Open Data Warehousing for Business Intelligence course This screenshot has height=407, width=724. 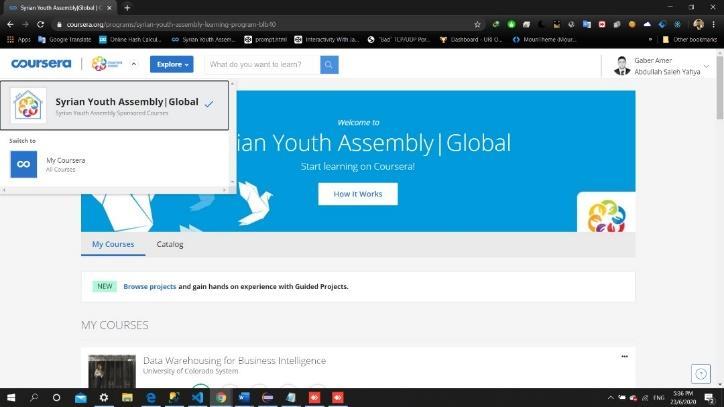pyautogui.click(x=235, y=360)
